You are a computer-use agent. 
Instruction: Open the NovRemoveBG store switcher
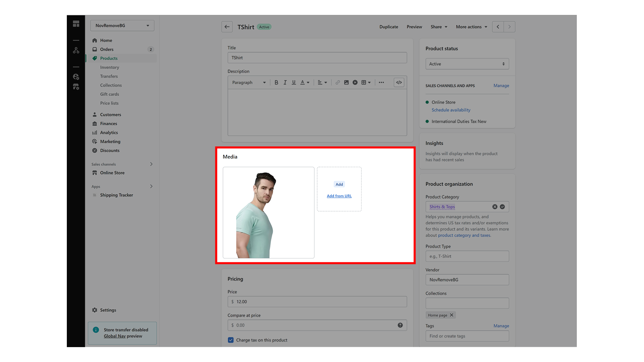pos(122,25)
